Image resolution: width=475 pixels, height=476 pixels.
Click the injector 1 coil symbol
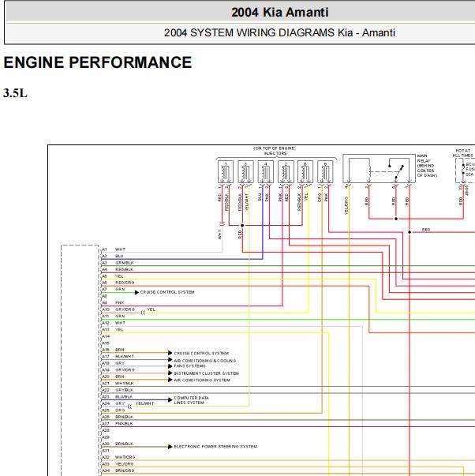click(226, 172)
